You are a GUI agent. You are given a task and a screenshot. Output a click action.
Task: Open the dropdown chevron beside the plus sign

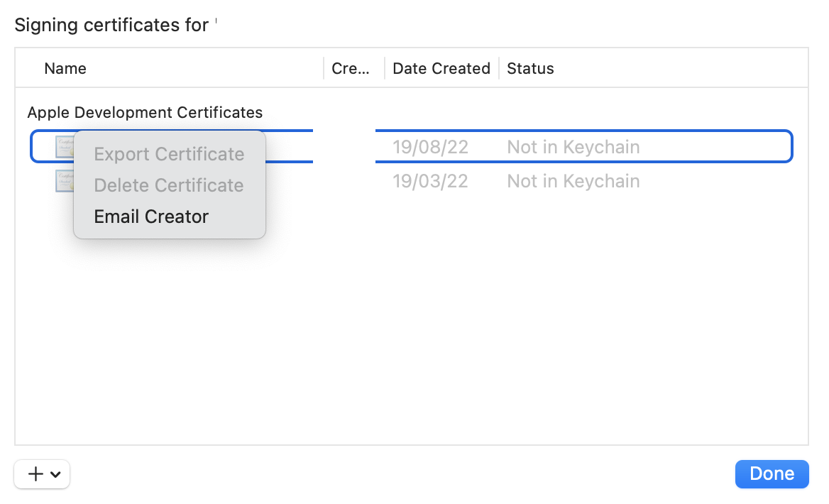click(x=55, y=474)
